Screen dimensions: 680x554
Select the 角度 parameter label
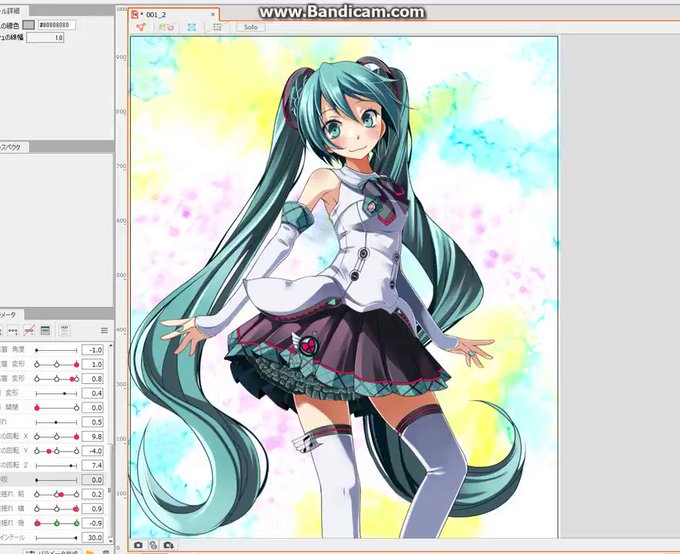point(13,350)
